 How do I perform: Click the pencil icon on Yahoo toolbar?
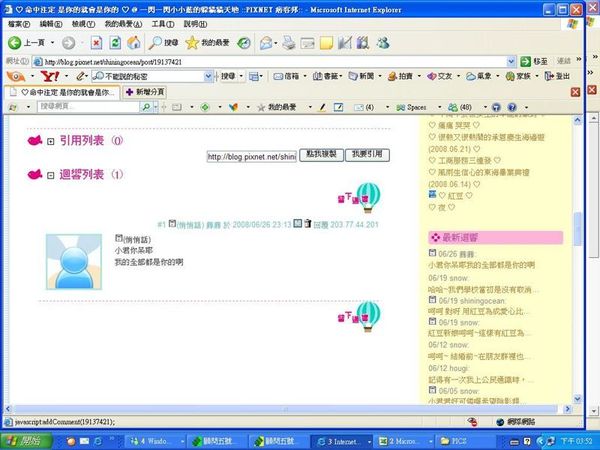tap(80, 76)
